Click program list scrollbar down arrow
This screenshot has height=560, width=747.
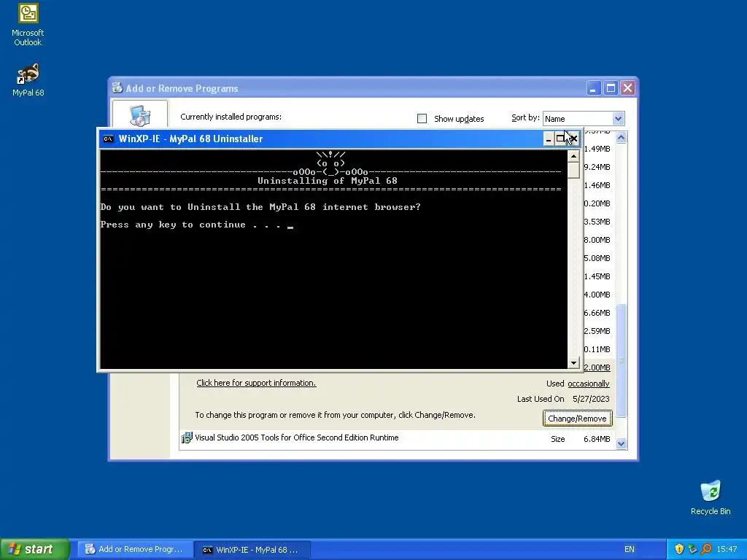[x=621, y=444]
